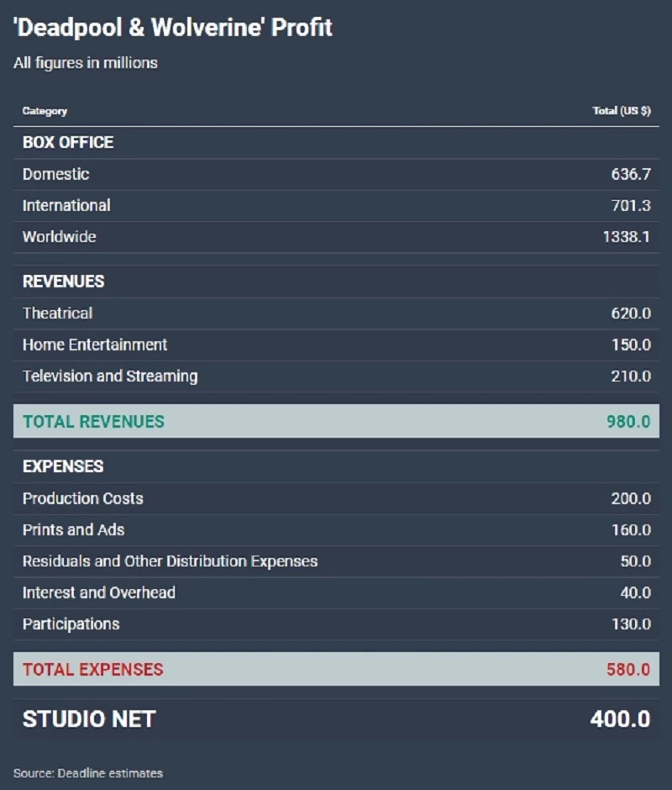
Task: Select the Television and Streaming label
Action: [110, 377]
